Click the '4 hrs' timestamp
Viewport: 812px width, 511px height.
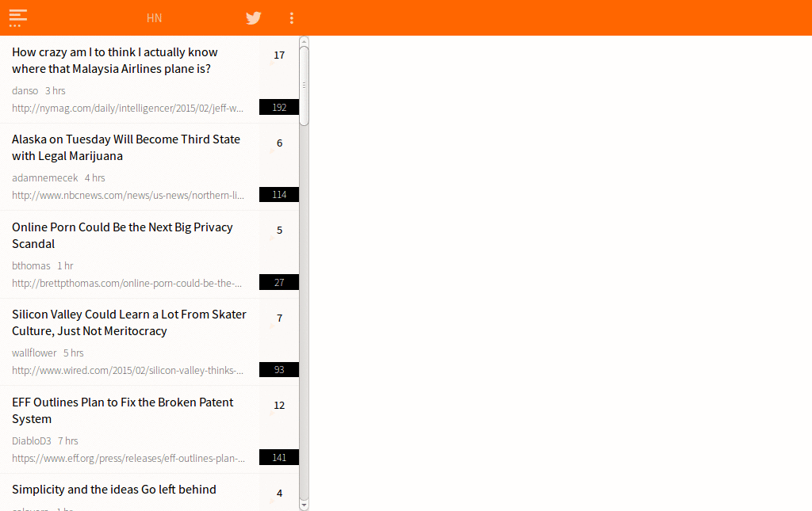click(x=95, y=178)
